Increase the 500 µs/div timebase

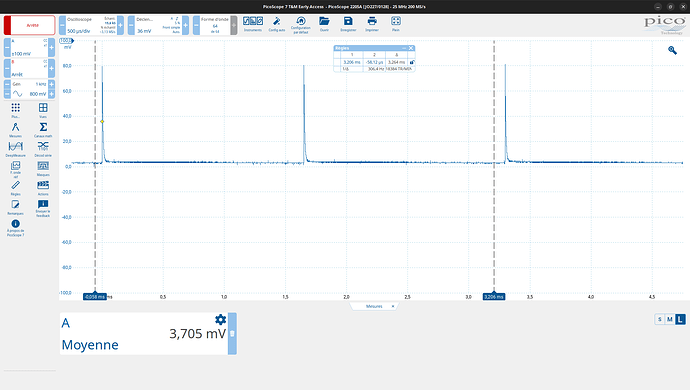pos(121,25)
